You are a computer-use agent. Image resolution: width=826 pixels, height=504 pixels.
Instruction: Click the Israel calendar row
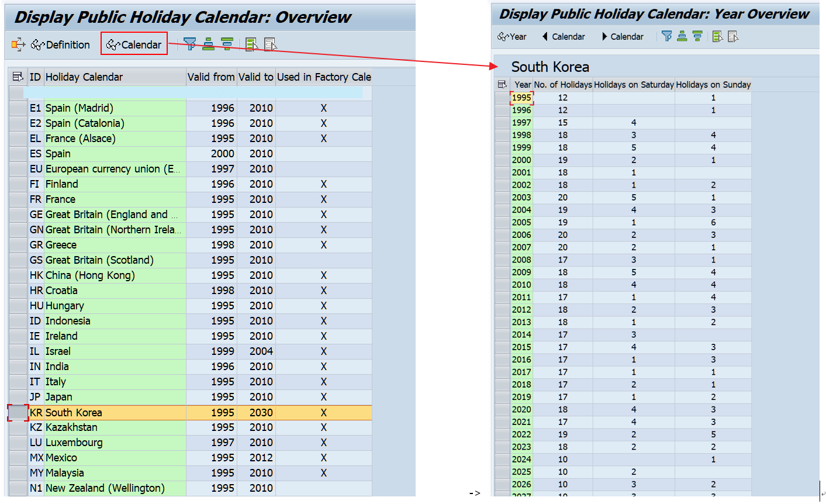tap(199, 351)
